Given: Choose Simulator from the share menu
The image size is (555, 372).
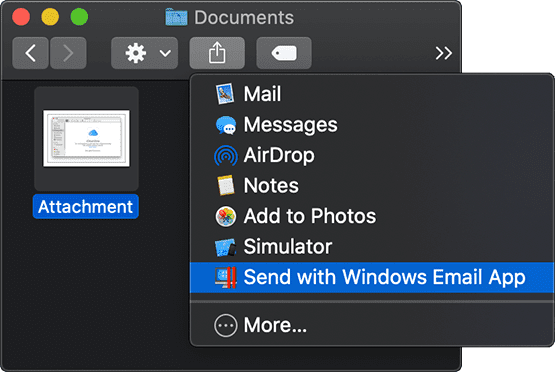Looking at the screenshot, I should pyautogui.click(x=372, y=246).
